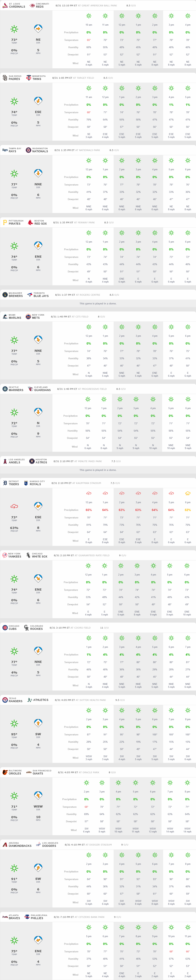The image size is (196, 980).
Task: Select the New York Mets logo
Action: (28, 316)
